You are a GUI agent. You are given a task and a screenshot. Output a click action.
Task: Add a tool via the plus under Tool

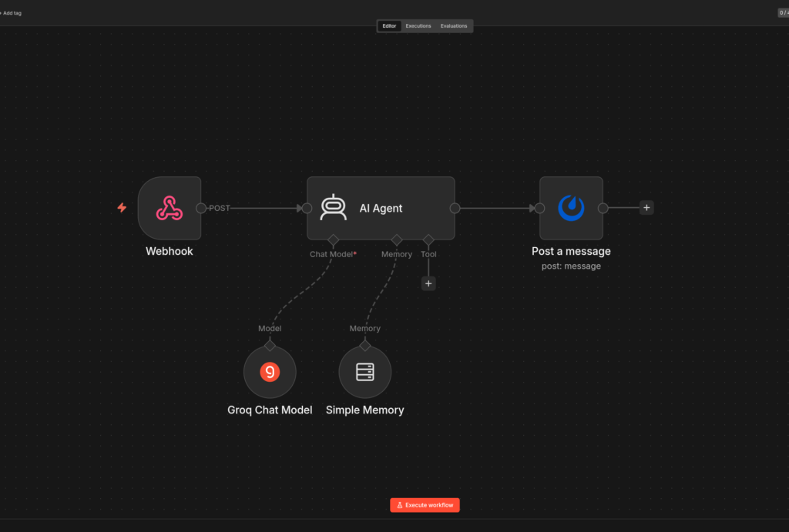pos(428,283)
